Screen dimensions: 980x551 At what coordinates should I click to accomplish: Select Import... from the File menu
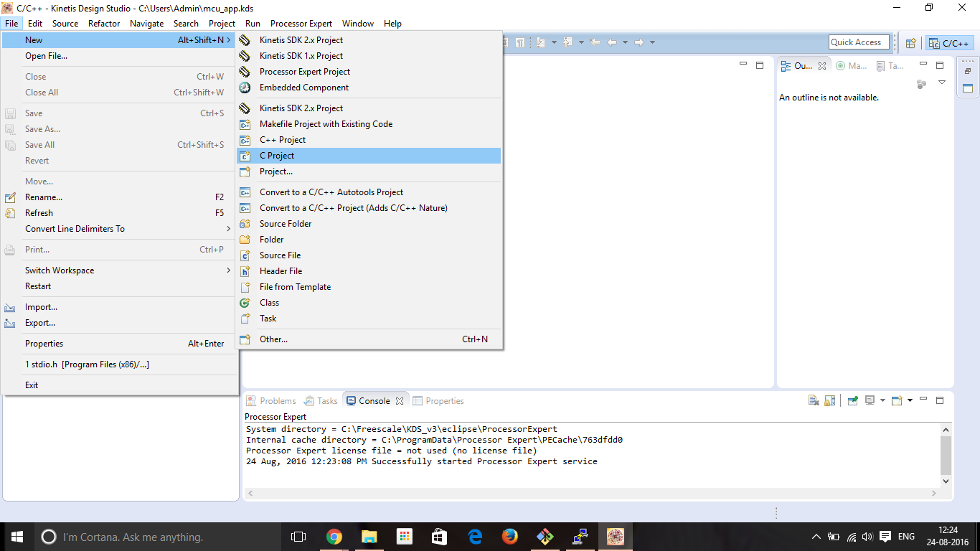(x=119, y=307)
